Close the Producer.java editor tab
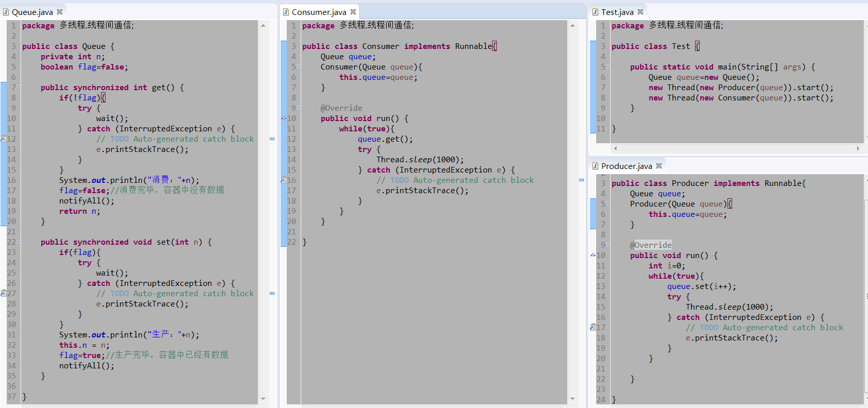Viewport: 868px width, 408px height. pos(659,166)
